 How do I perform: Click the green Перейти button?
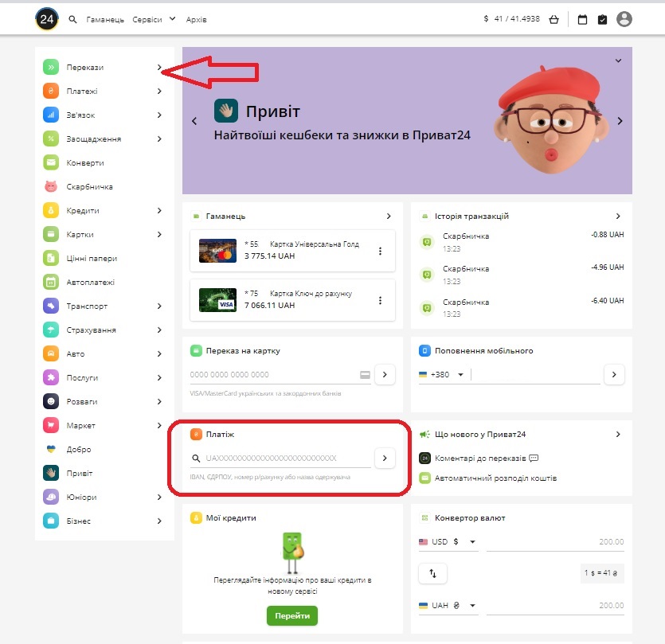[292, 616]
